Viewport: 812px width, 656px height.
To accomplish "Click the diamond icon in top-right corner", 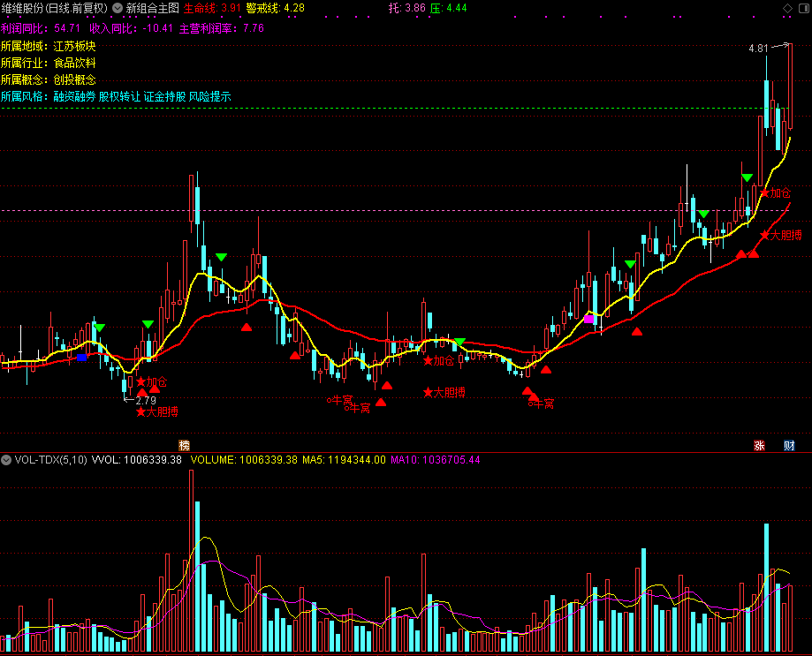I will coord(787,8).
